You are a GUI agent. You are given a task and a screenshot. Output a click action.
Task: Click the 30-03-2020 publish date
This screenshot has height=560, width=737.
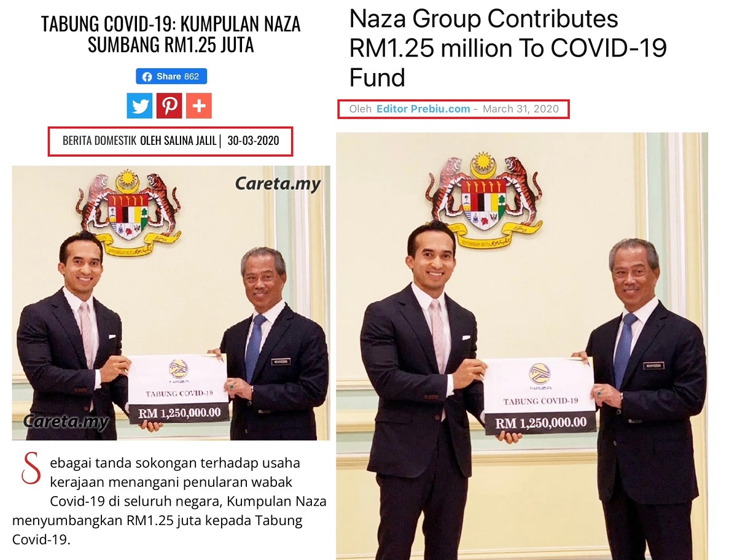[x=253, y=141]
